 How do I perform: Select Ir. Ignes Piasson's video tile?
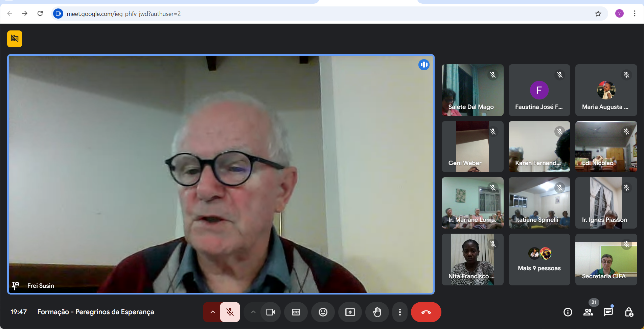(606, 203)
